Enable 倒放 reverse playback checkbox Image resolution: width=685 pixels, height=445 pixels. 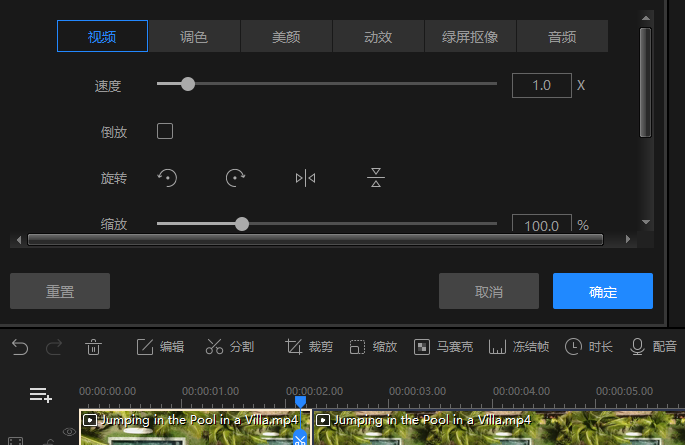point(165,131)
